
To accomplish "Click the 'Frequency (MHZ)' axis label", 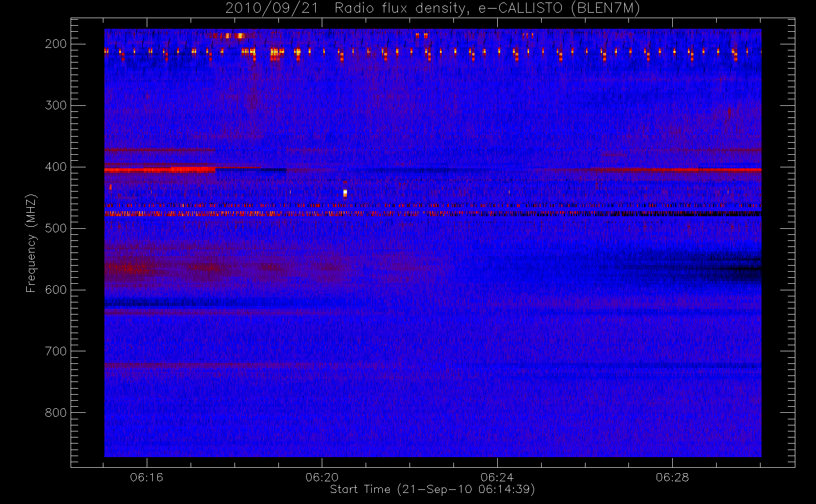I will click(x=31, y=243).
